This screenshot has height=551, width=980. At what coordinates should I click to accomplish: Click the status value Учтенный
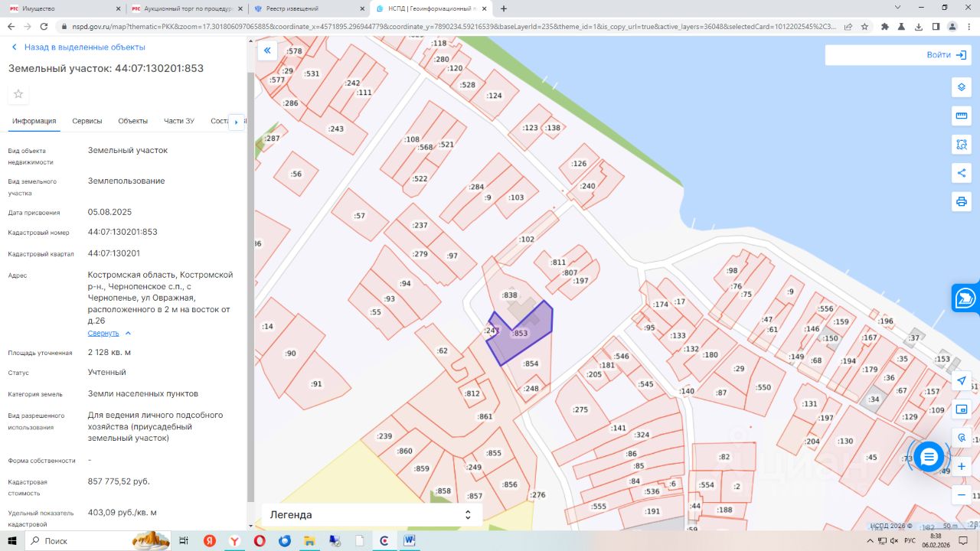(x=107, y=373)
